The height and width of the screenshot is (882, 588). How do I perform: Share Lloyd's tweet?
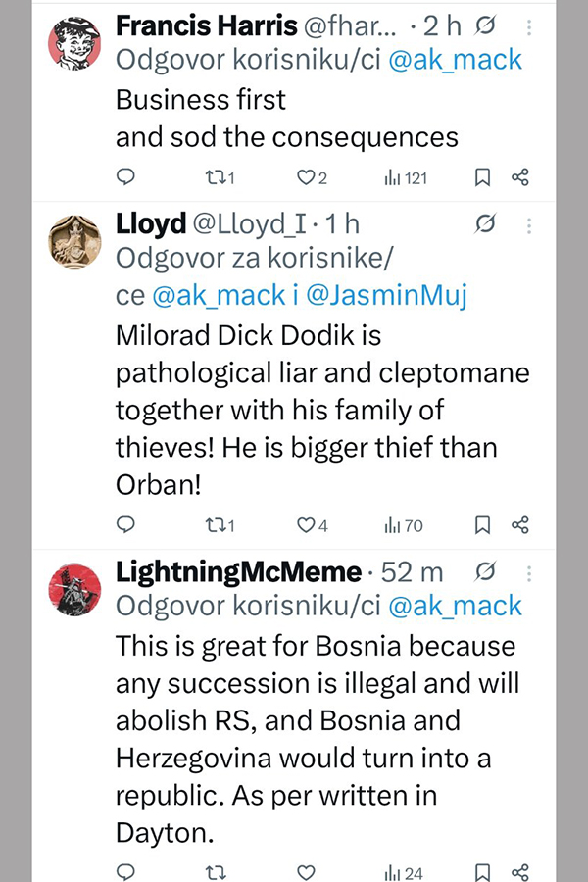pyautogui.click(x=520, y=525)
